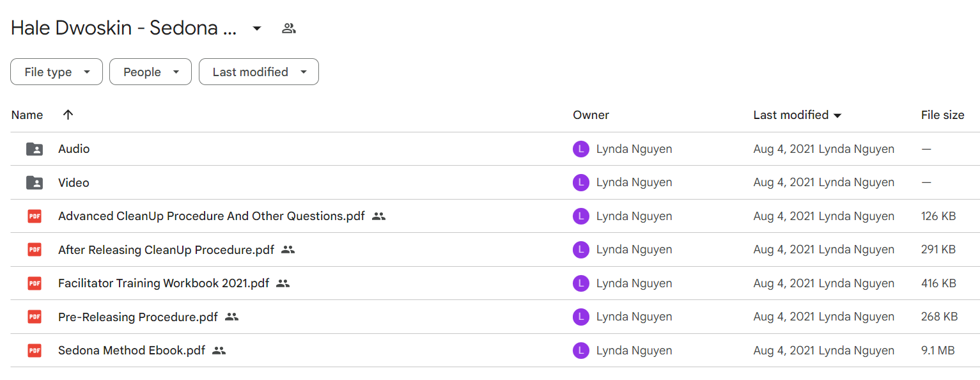Click the File size column header

942,115
